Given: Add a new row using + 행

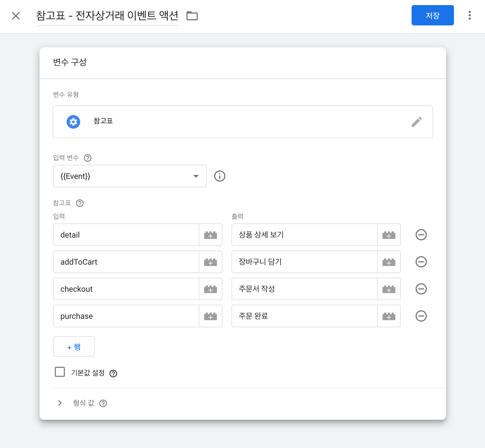Looking at the screenshot, I should click(74, 346).
